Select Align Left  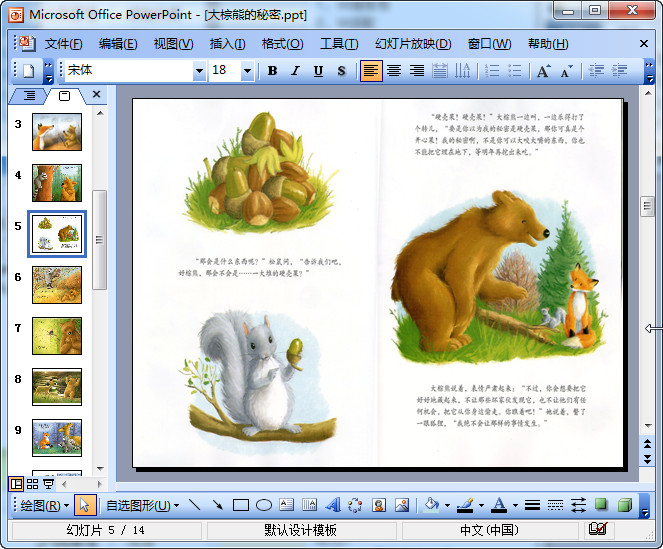(371, 71)
